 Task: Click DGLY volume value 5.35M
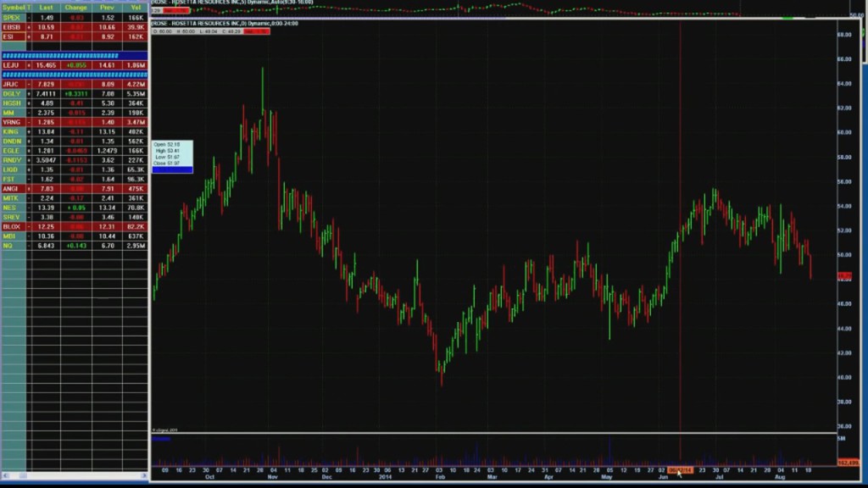click(136, 93)
